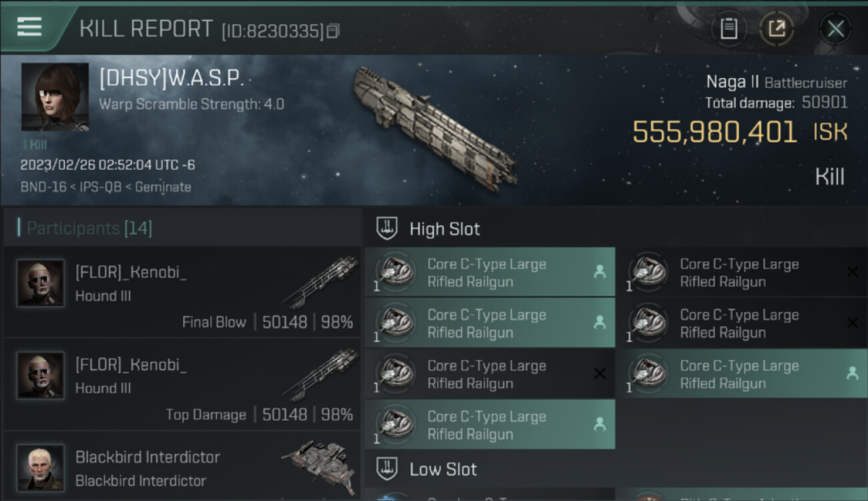Click the Low Slot shield icon
This screenshot has width=868, height=501.
pyautogui.click(x=387, y=468)
